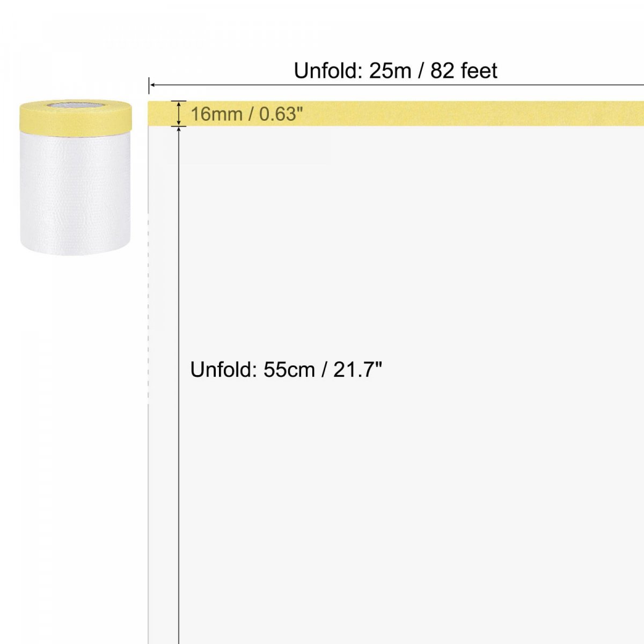Click the white folded film on the roll

[76, 193]
